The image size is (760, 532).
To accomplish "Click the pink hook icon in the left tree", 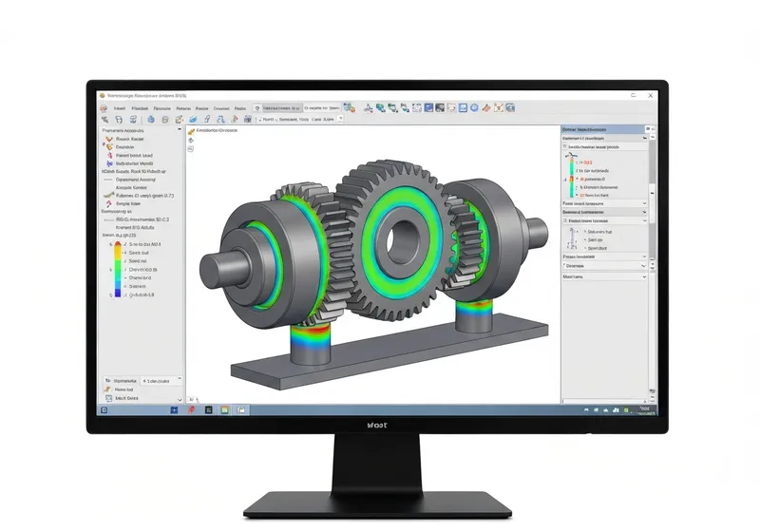I will tap(109, 204).
